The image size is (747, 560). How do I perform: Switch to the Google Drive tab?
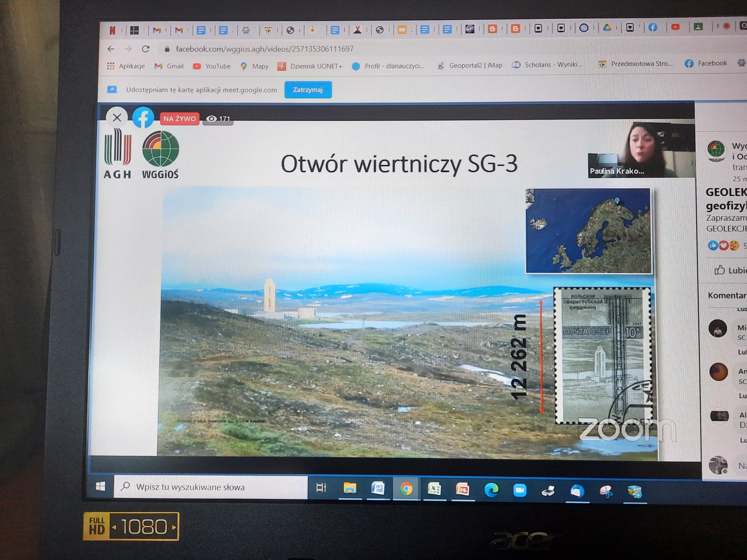click(x=607, y=28)
